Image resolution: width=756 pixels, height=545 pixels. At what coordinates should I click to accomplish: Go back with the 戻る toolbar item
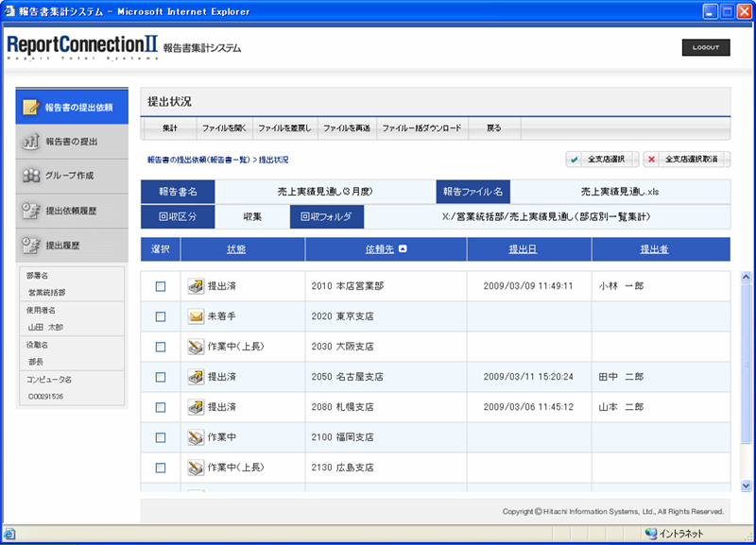[494, 128]
